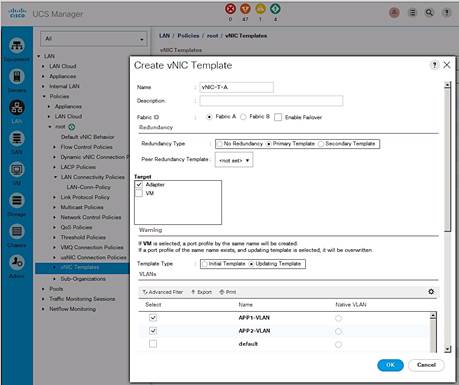Select Fabric A radio button
The height and width of the screenshot is (385, 459).
pyautogui.click(x=209, y=117)
